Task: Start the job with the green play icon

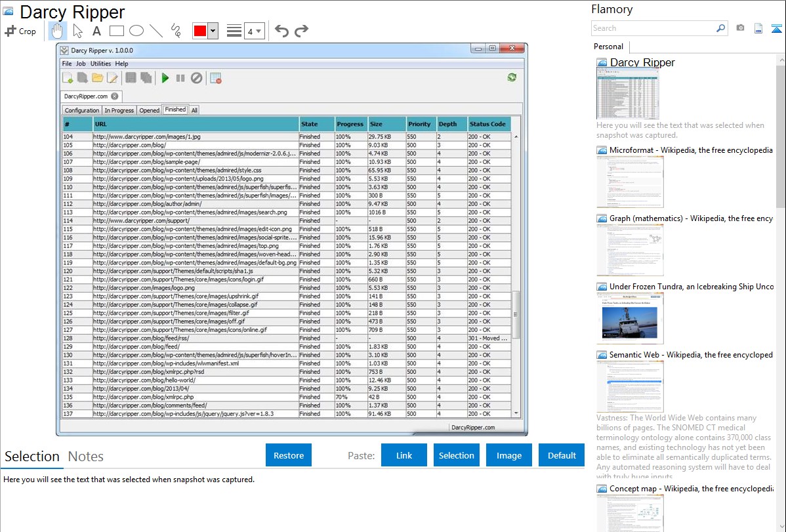Action: (165, 77)
